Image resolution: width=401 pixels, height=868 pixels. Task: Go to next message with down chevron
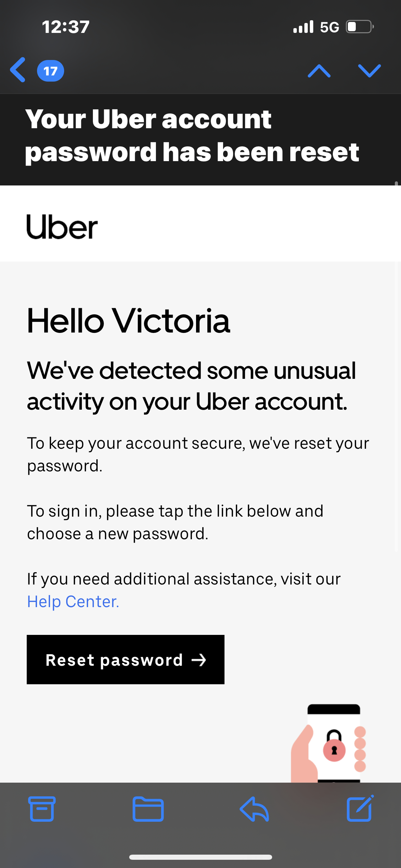click(369, 71)
